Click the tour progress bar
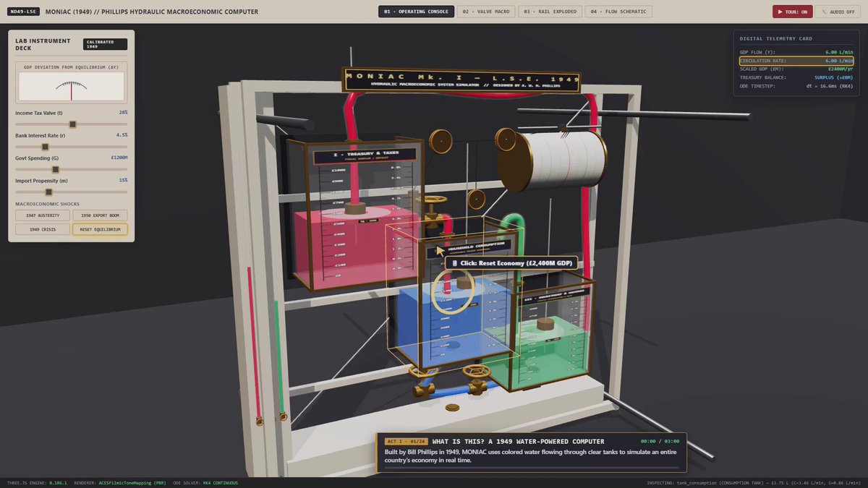Image resolution: width=868 pixels, height=488 pixels. click(532, 468)
